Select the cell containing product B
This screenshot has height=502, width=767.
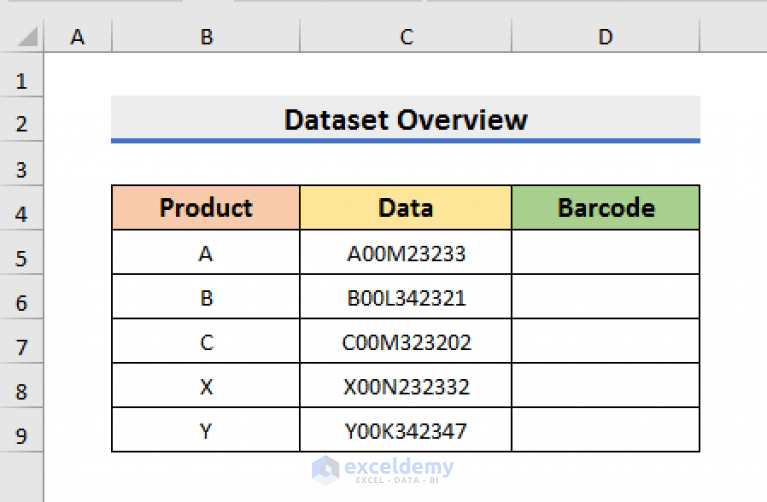click(x=206, y=297)
